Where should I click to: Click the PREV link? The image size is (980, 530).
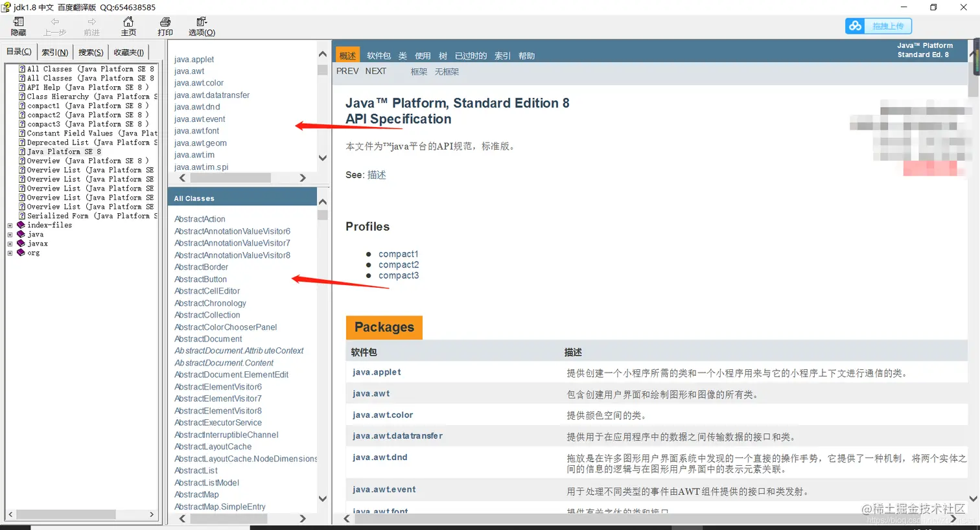click(x=347, y=71)
